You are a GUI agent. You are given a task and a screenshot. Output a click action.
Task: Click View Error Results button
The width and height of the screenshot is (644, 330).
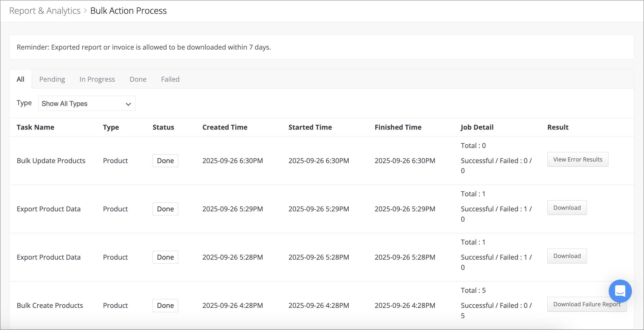coord(578,159)
